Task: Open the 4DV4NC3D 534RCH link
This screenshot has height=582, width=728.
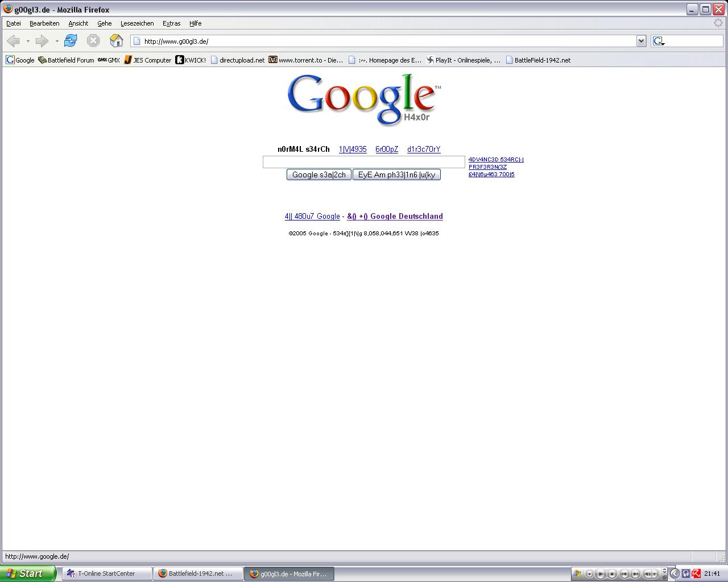Action: point(496,160)
